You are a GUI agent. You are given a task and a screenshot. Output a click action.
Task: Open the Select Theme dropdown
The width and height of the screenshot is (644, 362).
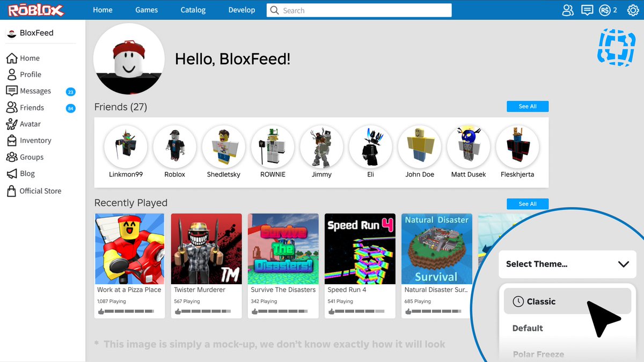point(567,264)
